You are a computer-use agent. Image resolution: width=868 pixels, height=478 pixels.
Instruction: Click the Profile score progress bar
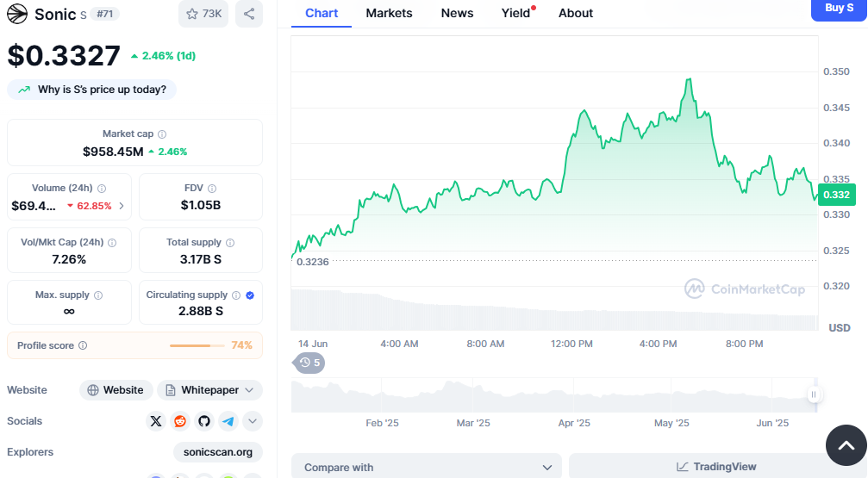point(197,345)
